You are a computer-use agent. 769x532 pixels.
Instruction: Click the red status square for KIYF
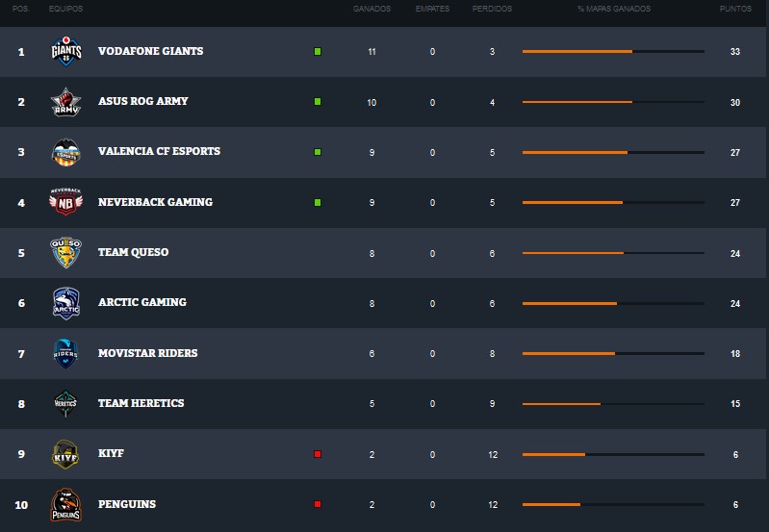pos(318,454)
